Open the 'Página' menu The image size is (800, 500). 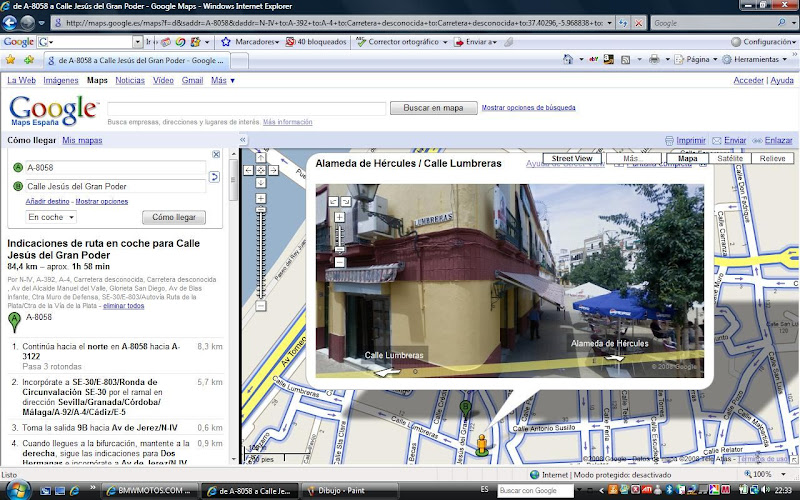click(696, 60)
